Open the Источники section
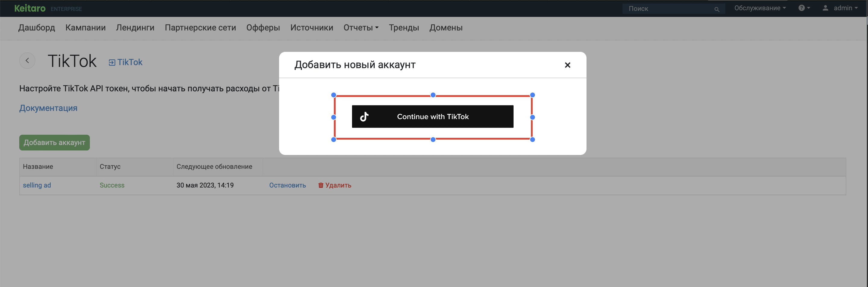 point(312,28)
